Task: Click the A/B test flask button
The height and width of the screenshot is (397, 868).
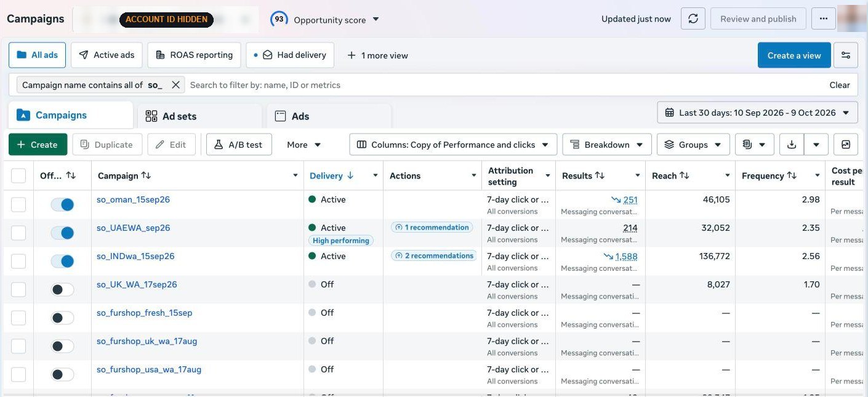Action: point(239,145)
